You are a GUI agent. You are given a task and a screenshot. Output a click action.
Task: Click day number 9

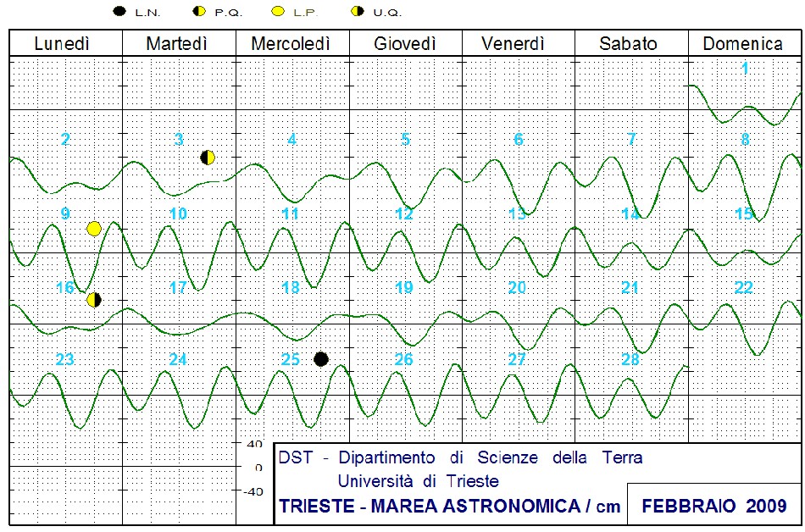coord(65,213)
